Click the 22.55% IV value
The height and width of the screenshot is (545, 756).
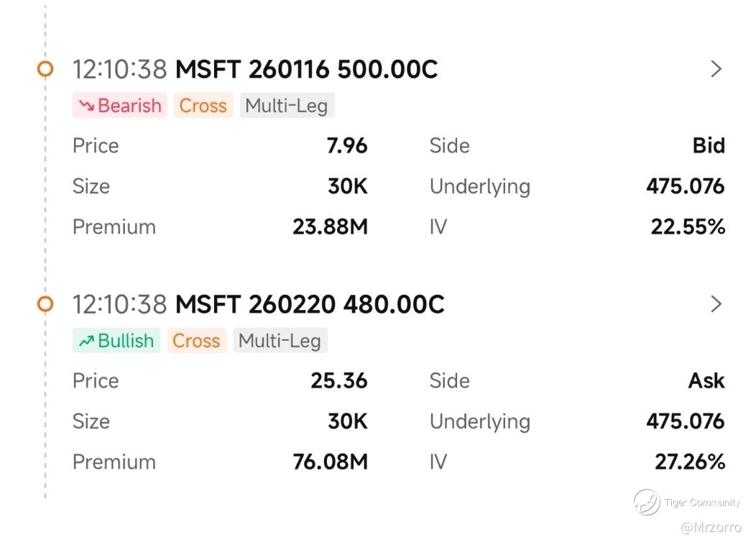pos(688,227)
